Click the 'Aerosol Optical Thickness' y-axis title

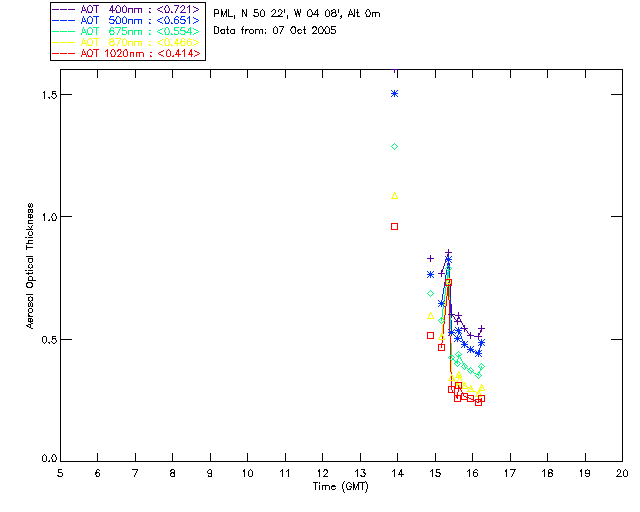pyautogui.click(x=30, y=266)
